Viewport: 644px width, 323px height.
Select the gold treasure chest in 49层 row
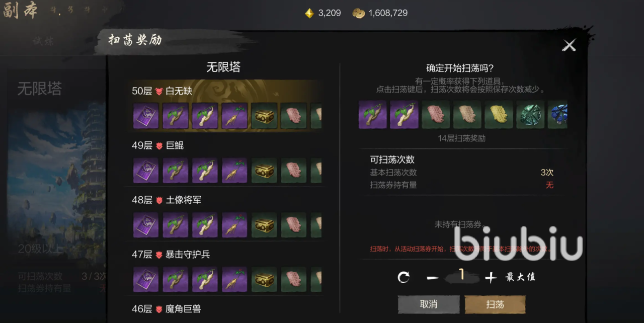click(265, 170)
